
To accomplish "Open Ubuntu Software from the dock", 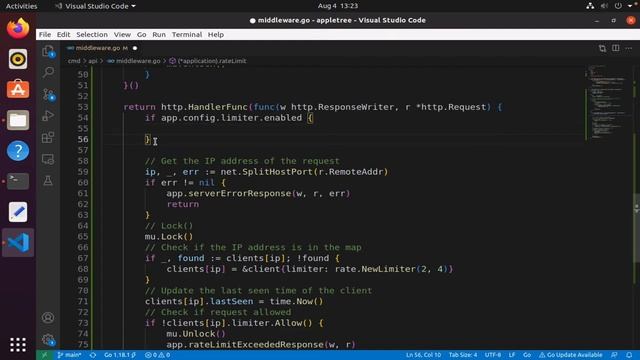I will click(x=18, y=89).
